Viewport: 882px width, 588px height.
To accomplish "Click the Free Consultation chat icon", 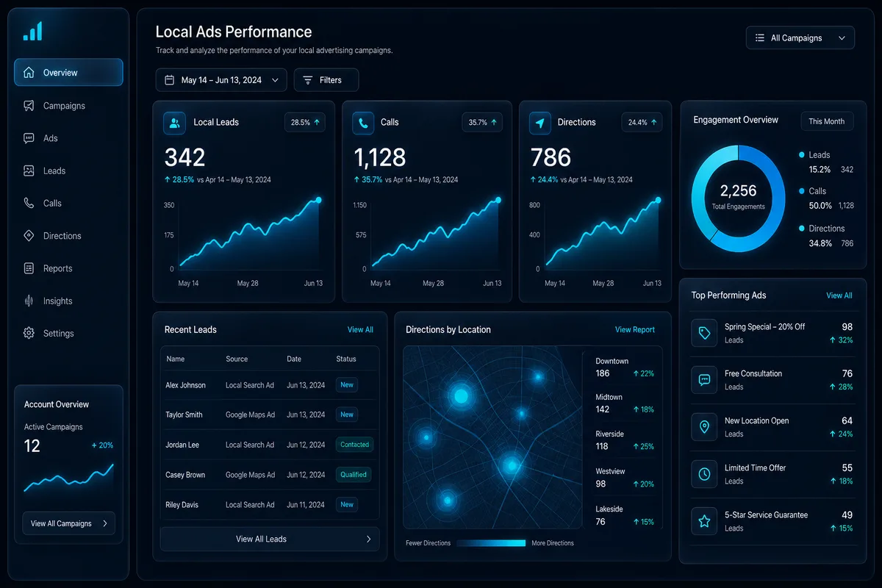I will click(x=704, y=380).
